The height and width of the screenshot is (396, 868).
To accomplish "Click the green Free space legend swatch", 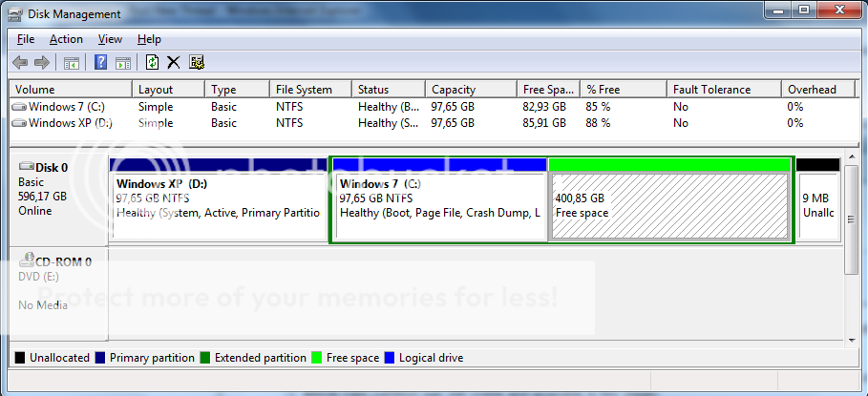I will point(317,359).
